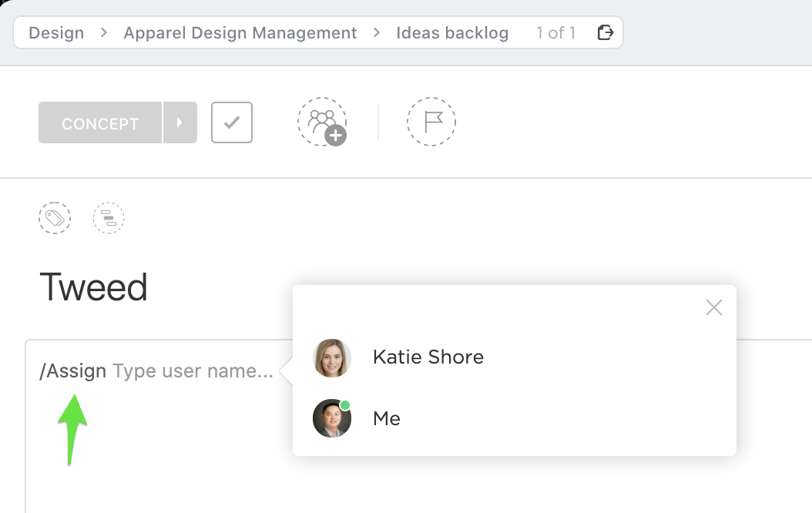
Task: Advance status with arrow beside CONCEPT
Action: (180, 122)
